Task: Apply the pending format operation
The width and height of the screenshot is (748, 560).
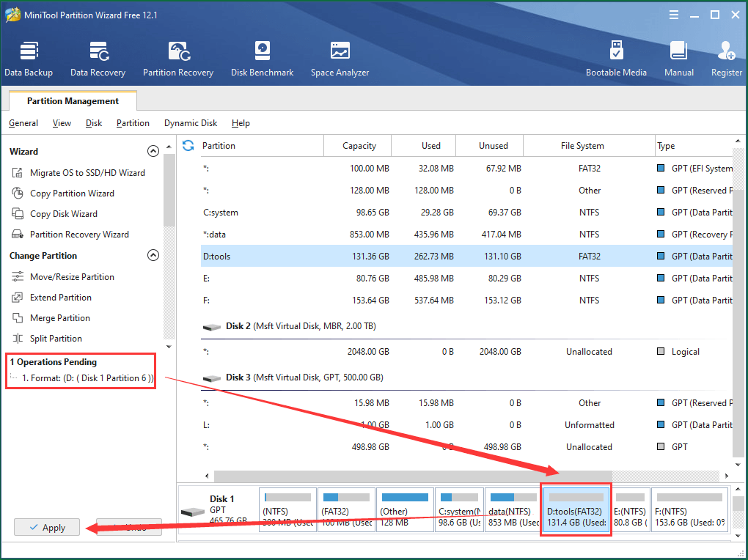Action: 47,527
